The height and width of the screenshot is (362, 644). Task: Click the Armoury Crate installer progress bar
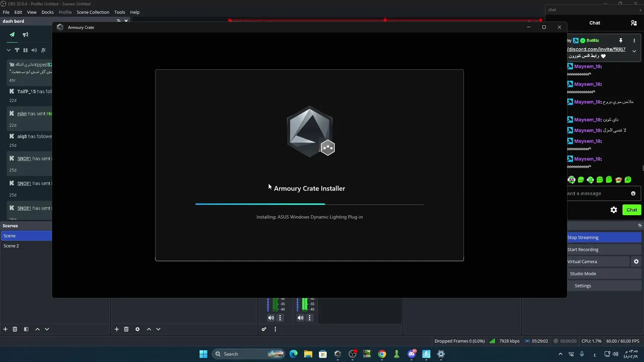[309, 204]
